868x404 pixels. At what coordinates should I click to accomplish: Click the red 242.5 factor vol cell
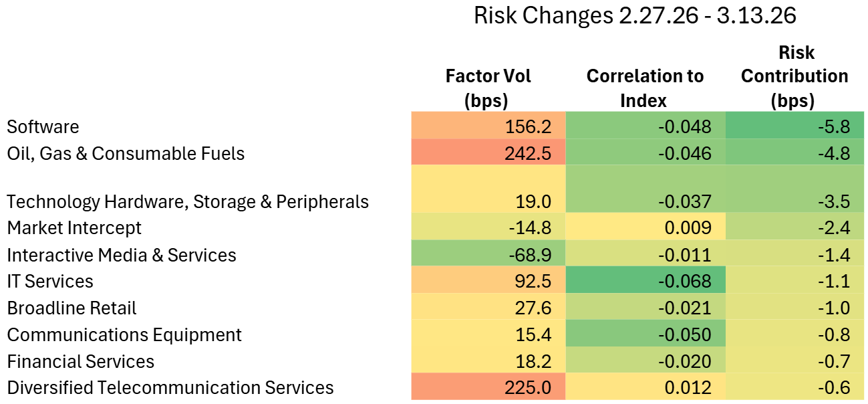[488, 153]
